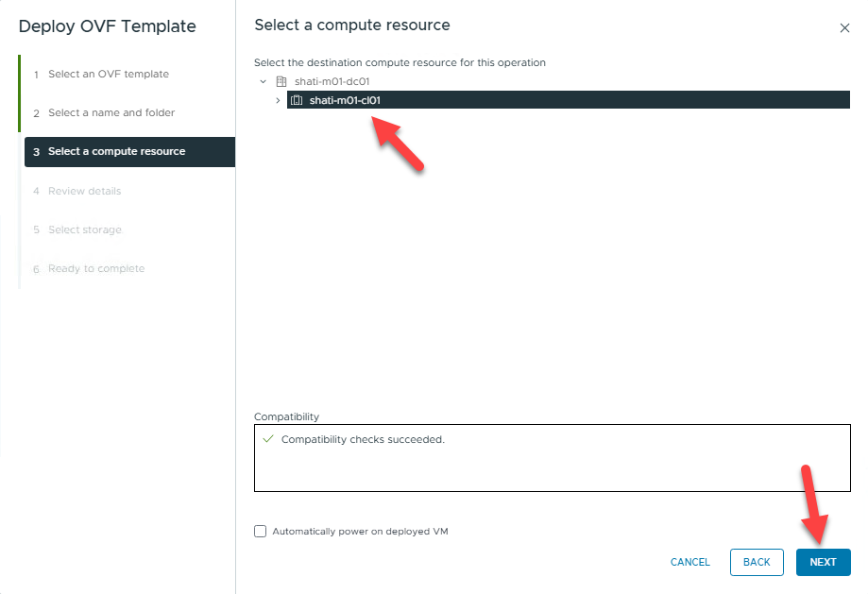
Task: Click step 6 Ready to complete
Action: (96, 268)
